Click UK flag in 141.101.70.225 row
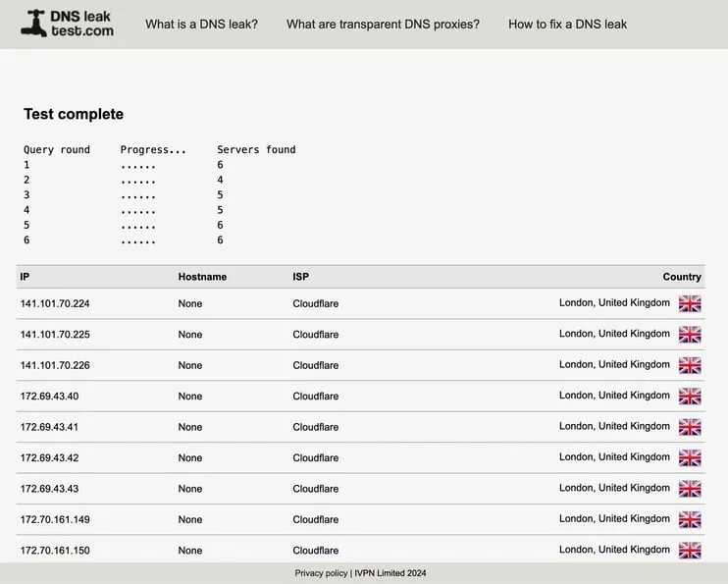The image size is (728, 584). point(690,334)
